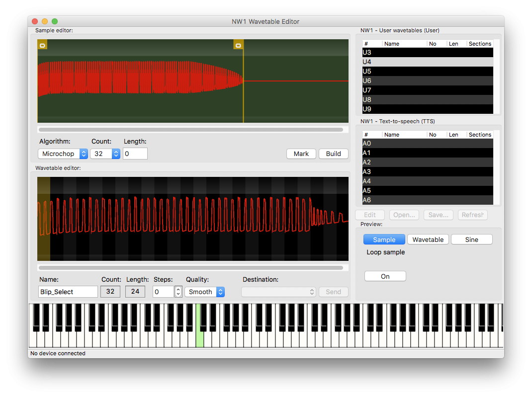Click the Name column header in Text-to-speech table

click(x=404, y=135)
